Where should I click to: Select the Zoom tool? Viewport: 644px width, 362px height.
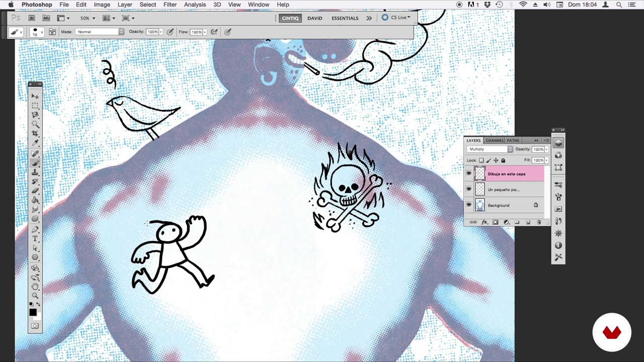pyautogui.click(x=35, y=296)
